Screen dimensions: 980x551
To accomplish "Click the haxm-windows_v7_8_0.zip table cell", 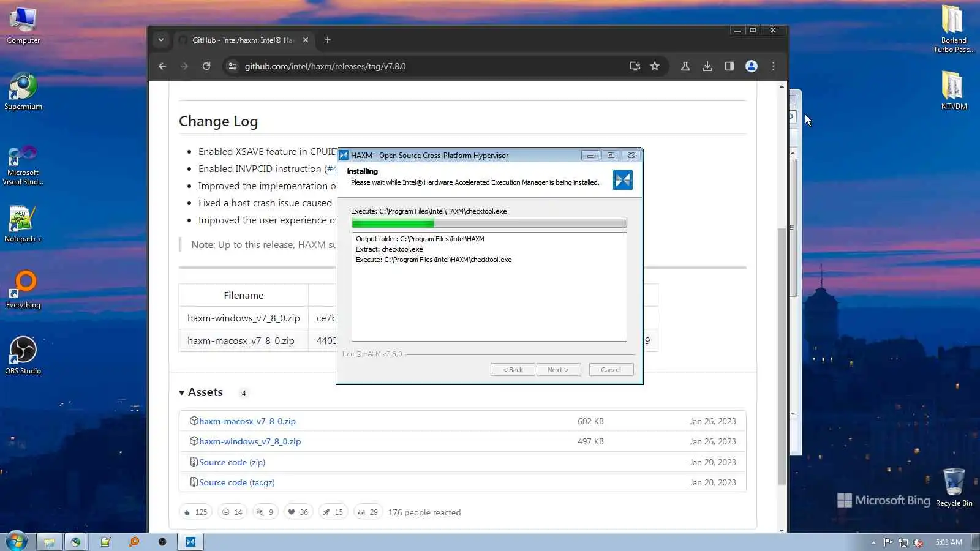I will (244, 318).
